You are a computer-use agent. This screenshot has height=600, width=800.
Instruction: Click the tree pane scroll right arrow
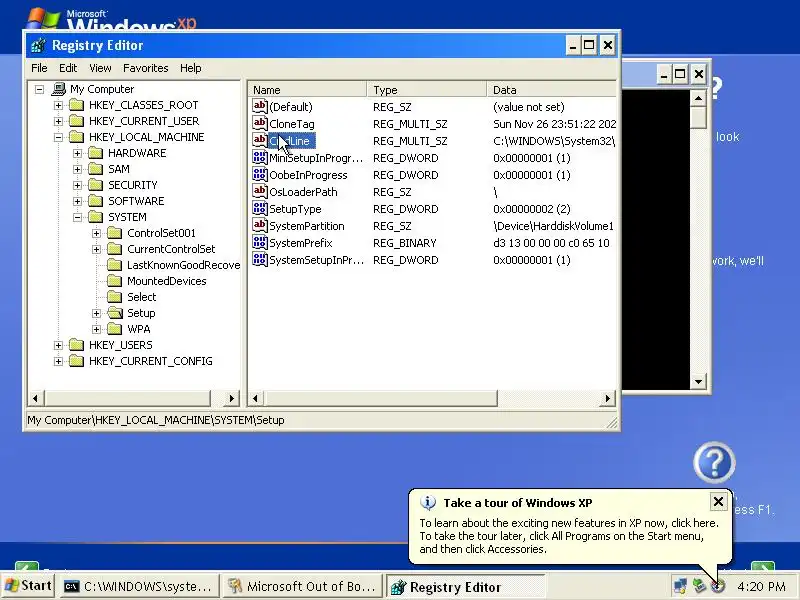point(232,398)
